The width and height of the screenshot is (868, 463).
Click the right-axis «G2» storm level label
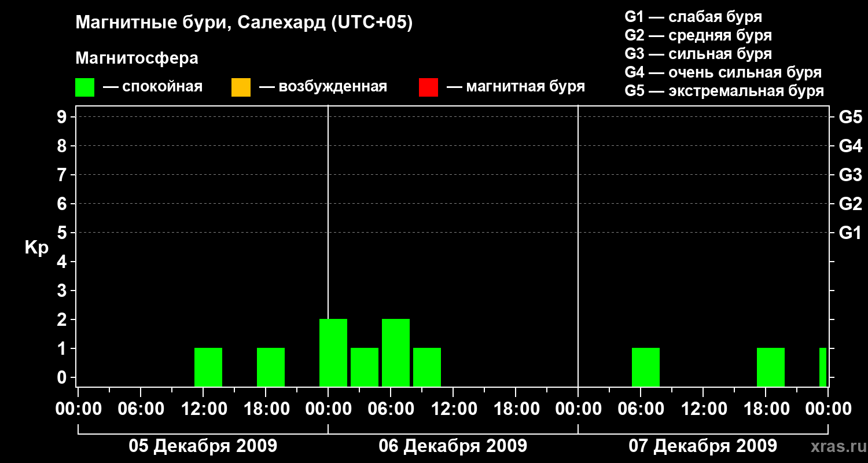[851, 204]
